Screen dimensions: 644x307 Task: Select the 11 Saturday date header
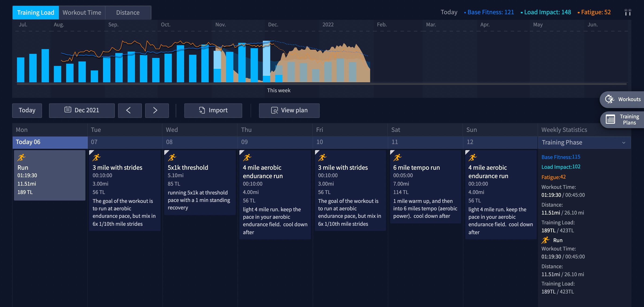[426, 142]
